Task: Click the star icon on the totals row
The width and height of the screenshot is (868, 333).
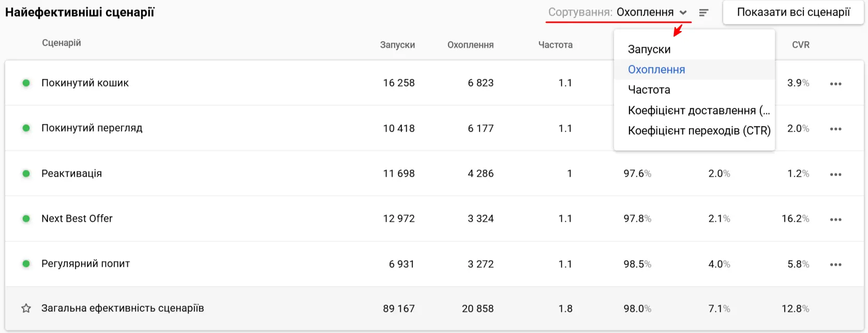Action: click(25, 308)
